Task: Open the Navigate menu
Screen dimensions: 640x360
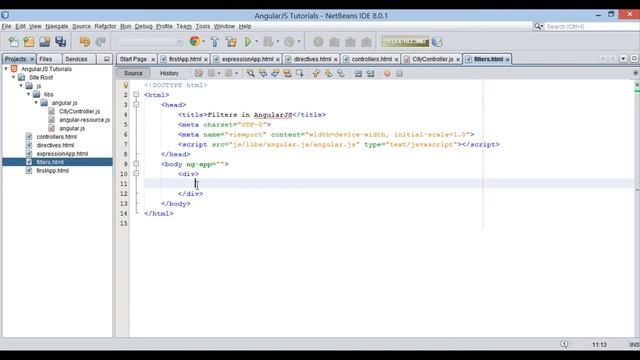Action: click(57, 26)
